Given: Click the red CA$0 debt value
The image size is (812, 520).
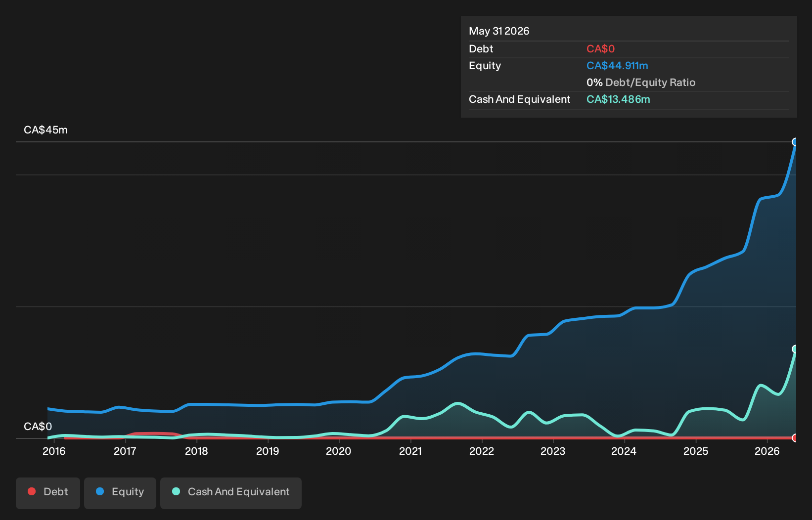Looking at the screenshot, I should click(600, 49).
